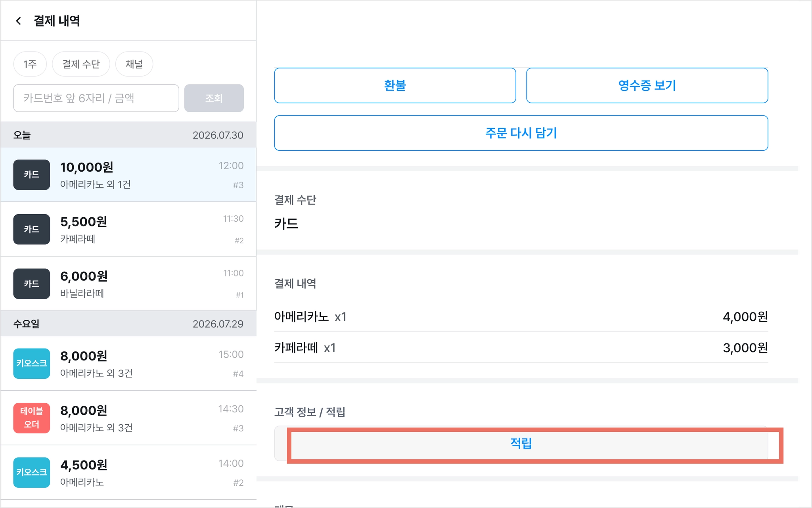Go back using the left arrow icon
Viewport: 812px width, 508px height.
(x=19, y=21)
